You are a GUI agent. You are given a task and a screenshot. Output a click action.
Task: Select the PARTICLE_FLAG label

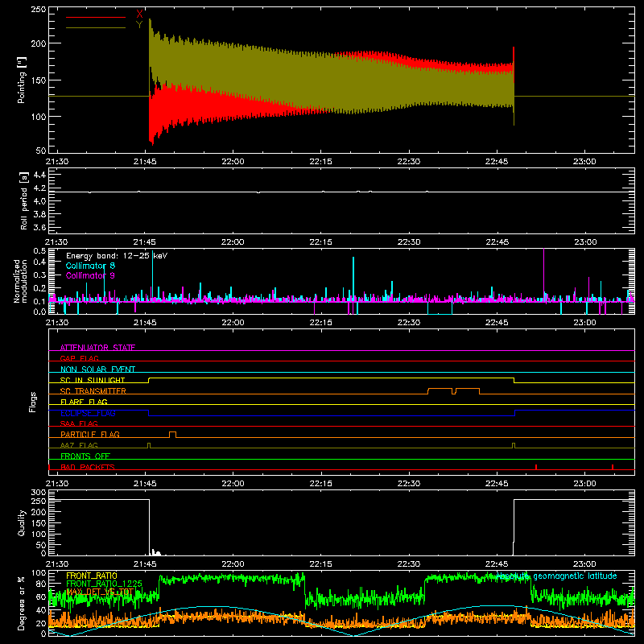coord(90,434)
